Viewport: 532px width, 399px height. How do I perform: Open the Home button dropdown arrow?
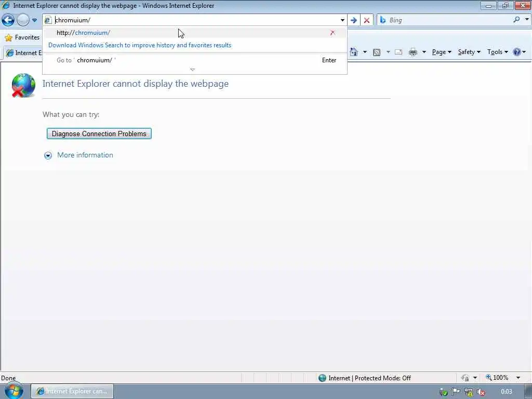(365, 52)
